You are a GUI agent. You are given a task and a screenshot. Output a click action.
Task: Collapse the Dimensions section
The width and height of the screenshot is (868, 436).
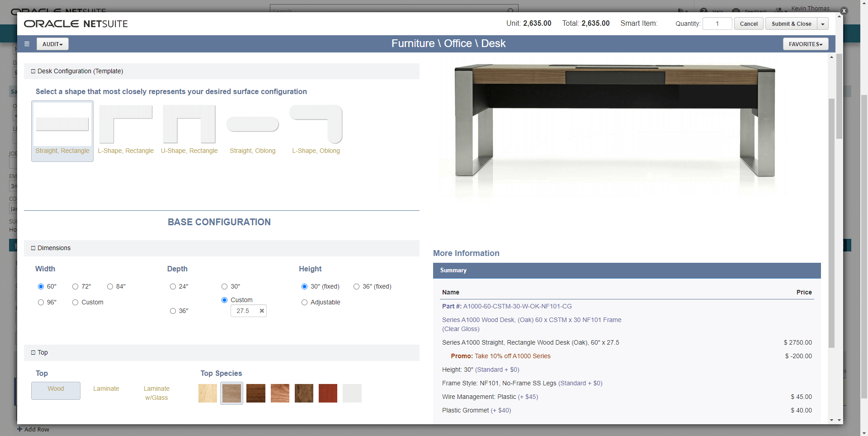click(x=33, y=248)
